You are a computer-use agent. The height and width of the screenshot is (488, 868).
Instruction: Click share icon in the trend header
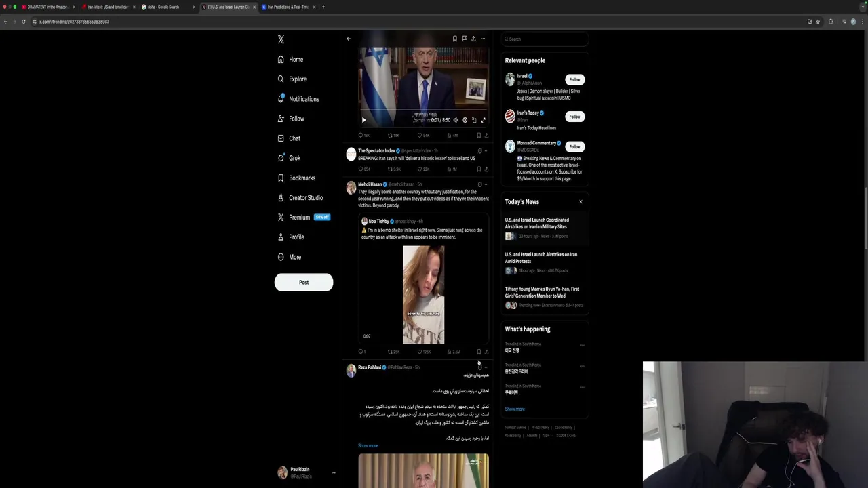pyautogui.click(x=473, y=39)
